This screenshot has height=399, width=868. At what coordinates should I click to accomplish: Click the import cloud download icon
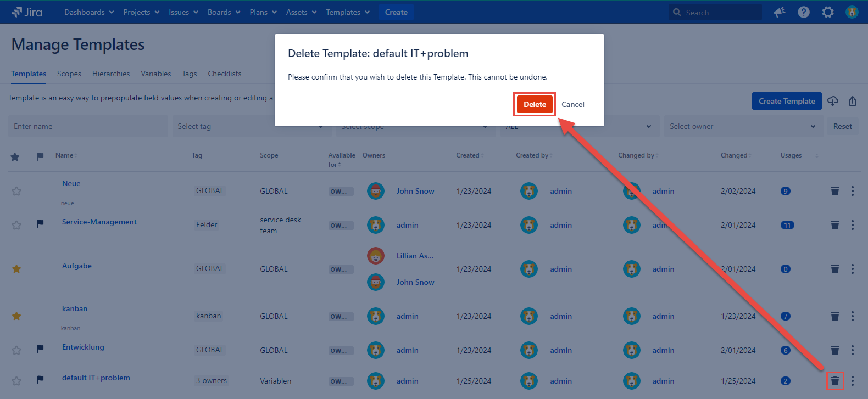[x=833, y=101]
